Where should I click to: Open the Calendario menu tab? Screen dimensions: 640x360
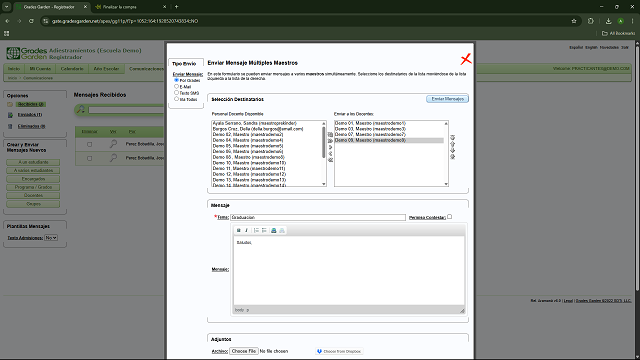tap(72, 69)
